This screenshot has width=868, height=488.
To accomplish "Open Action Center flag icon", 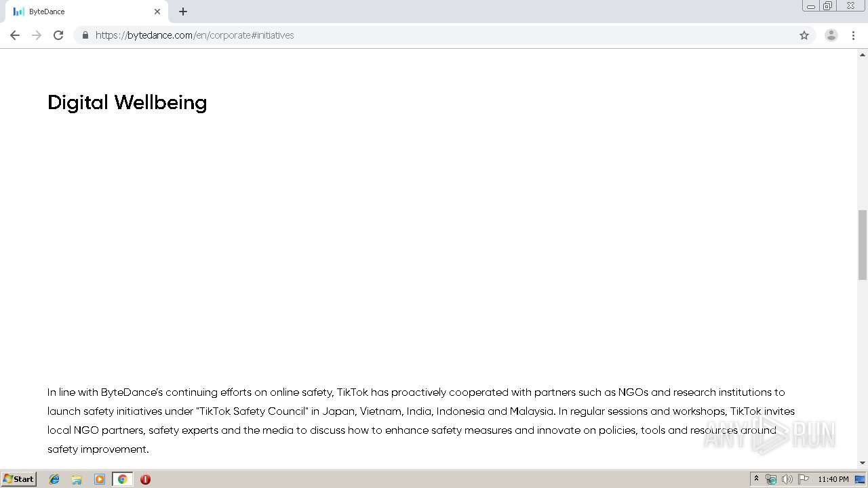I will [x=804, y=479].
